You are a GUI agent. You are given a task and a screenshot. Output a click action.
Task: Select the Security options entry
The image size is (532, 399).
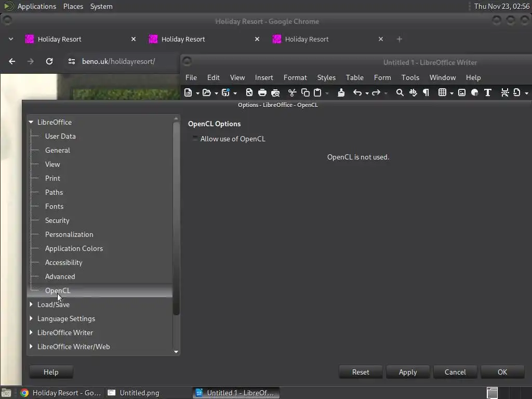(57, 220)
